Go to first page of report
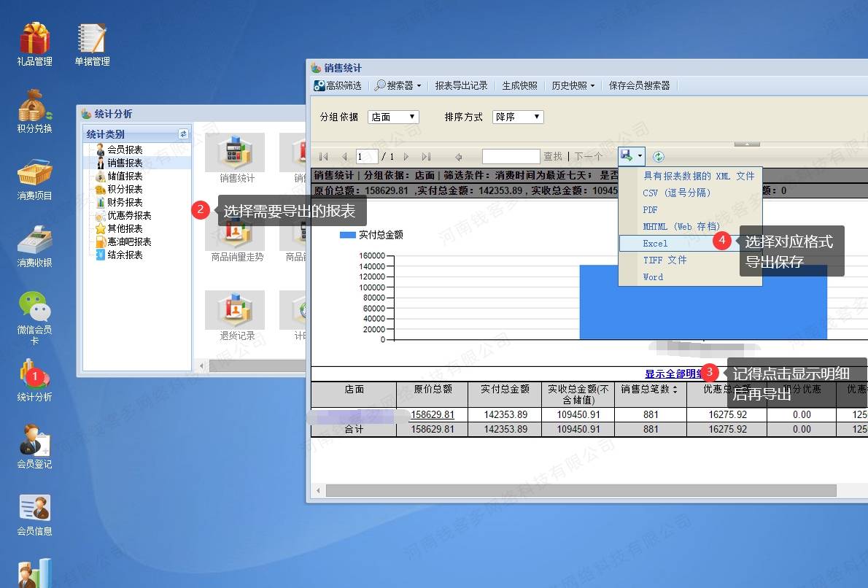Screen dimensions: 868x588 [324, 157]
